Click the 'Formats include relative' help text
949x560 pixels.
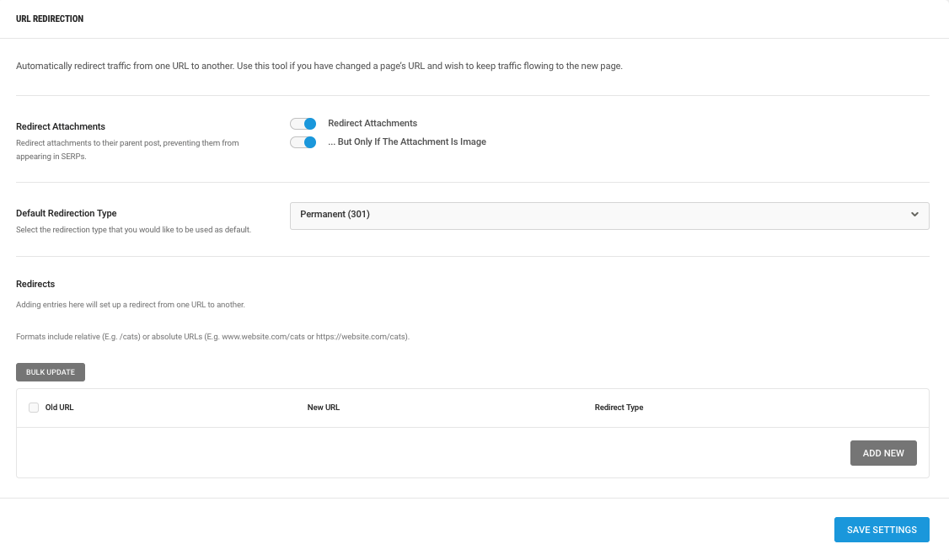click(212, 336)
